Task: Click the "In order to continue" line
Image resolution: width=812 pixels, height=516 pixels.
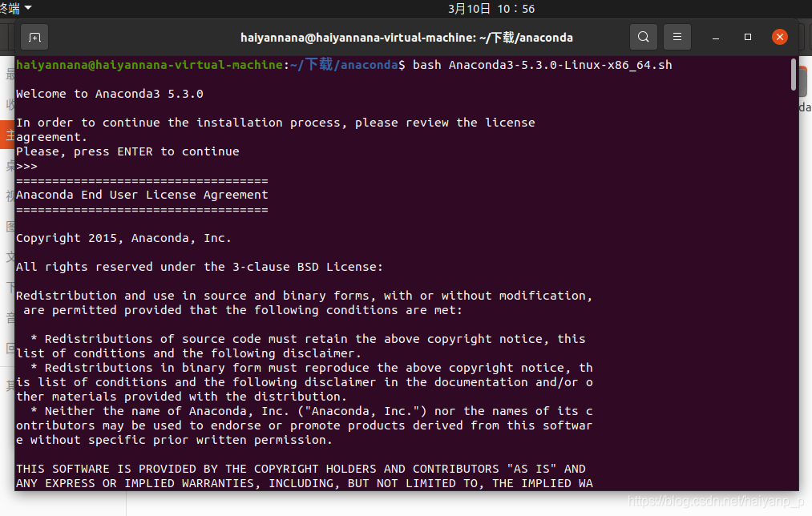Action: pyautogui.click(x=276, y=123)
